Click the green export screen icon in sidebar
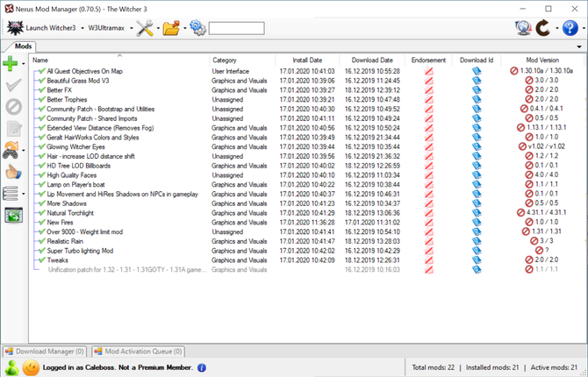The image size is (588, 377). (13, 215)
